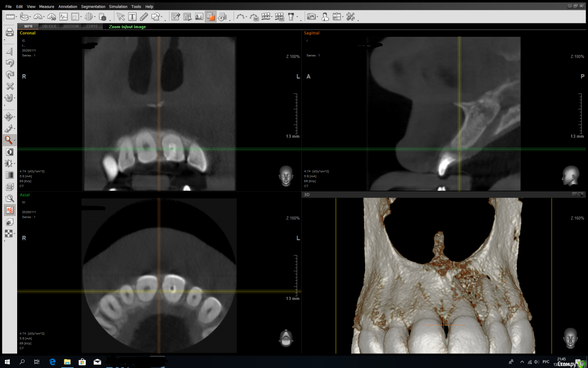The height and width of the screenshot is (368, 588).
Task: Select the arrow pointer tool in toolbar
Action: pyautogui.click(x=121, y=17)
